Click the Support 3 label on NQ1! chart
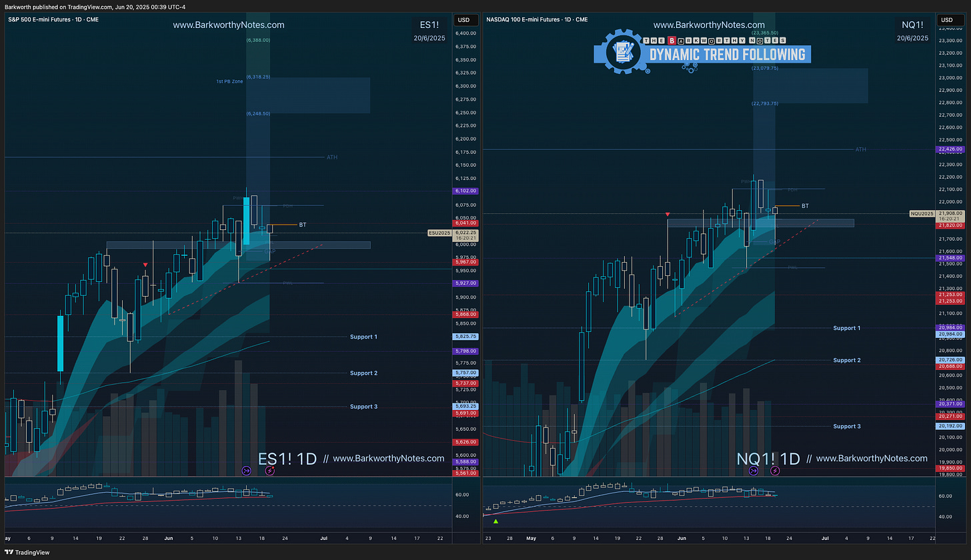Image resolution: width=971 pixels, height=560 pixels. point(846,426)
